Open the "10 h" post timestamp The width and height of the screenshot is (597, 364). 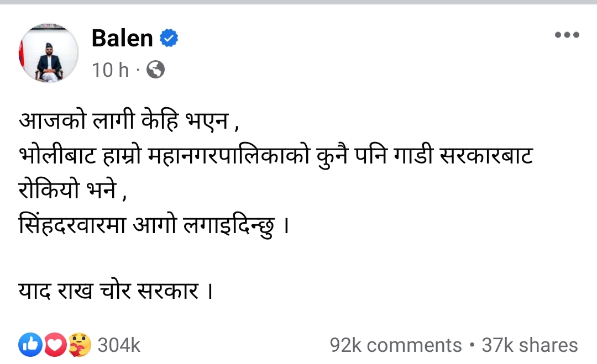point(110,70)
